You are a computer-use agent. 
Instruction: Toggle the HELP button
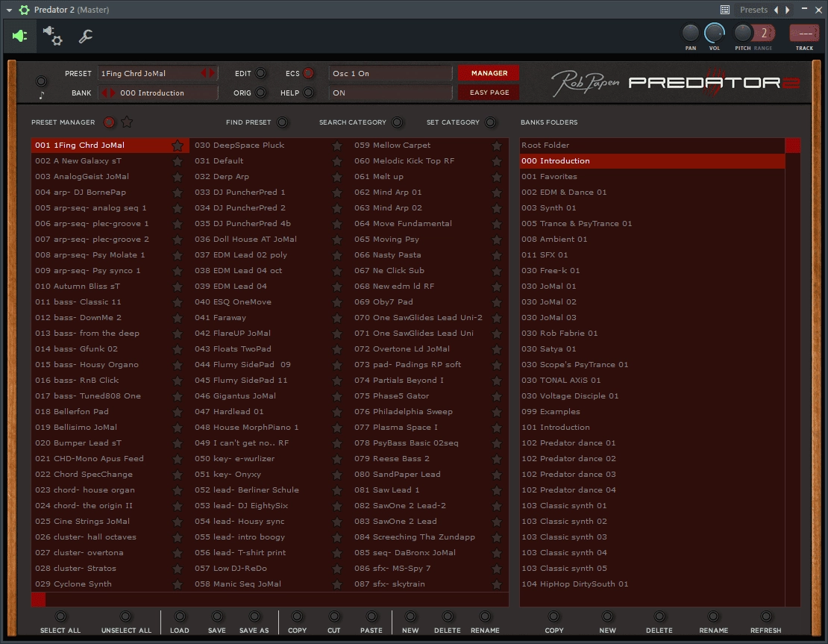point(308,93)
